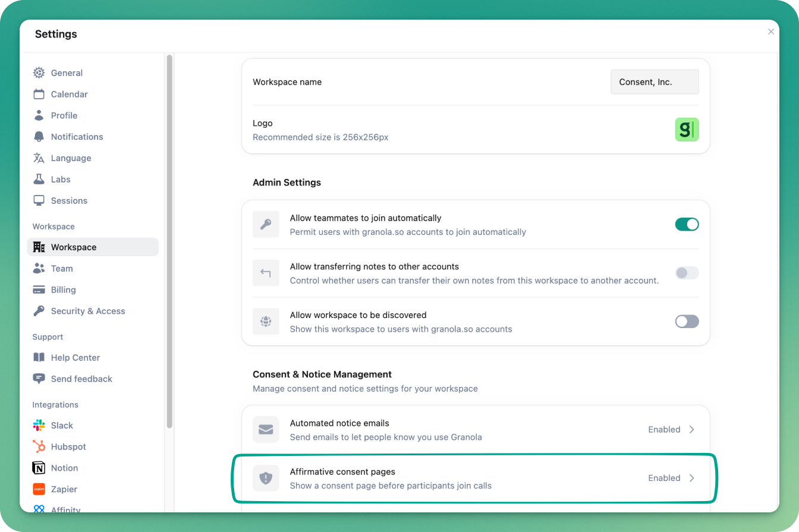Enable Allow workspace to be discovered

[687, 322]
